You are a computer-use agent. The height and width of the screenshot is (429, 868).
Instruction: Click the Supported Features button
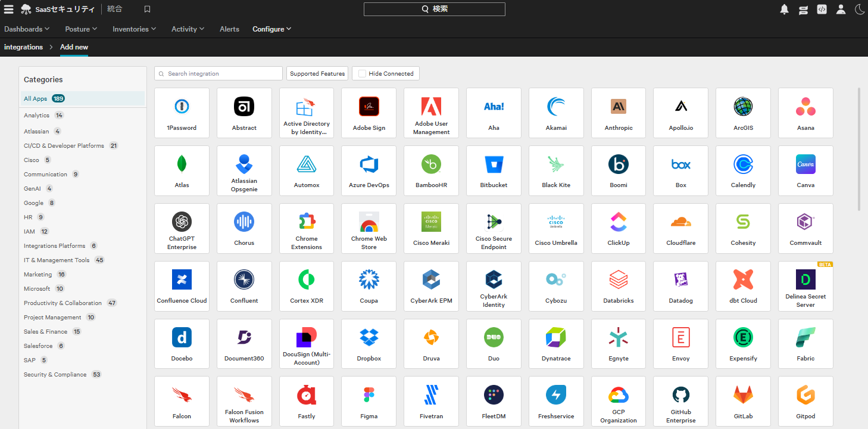(317, 73)
